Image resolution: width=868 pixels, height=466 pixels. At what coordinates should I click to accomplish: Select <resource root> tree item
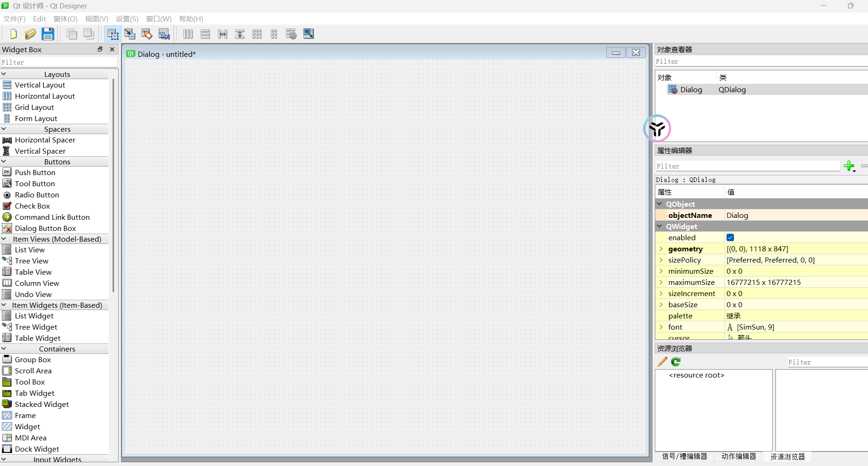(x=697, y=375)
